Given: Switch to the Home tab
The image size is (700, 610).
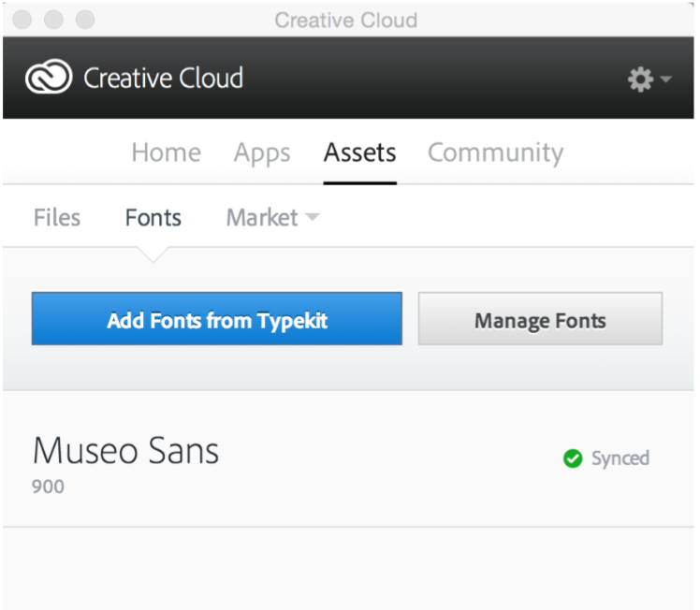Looking at the screenshot, I should pos(166,152).
